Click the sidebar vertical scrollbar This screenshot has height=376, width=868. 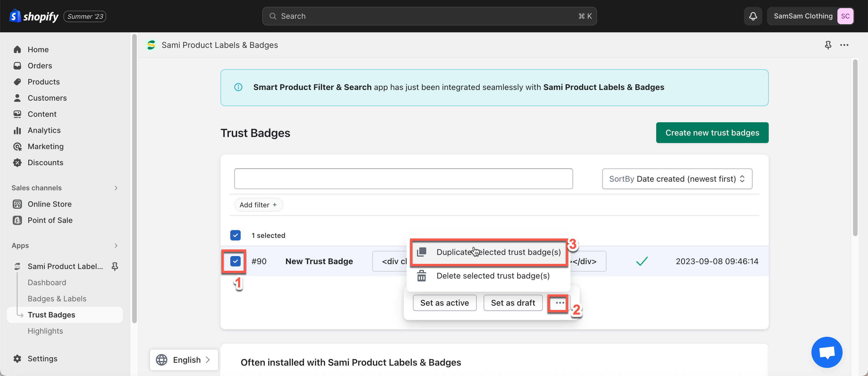click(134, 178)
